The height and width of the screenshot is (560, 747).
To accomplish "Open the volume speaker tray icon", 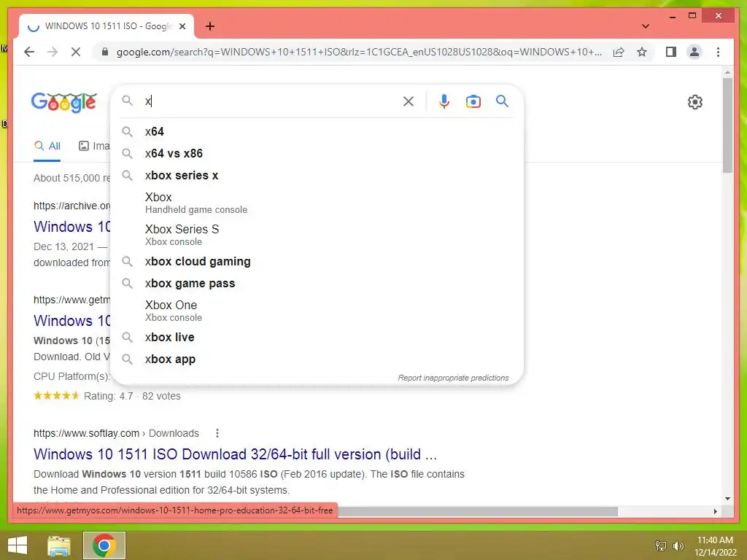I will pos(678,545).
